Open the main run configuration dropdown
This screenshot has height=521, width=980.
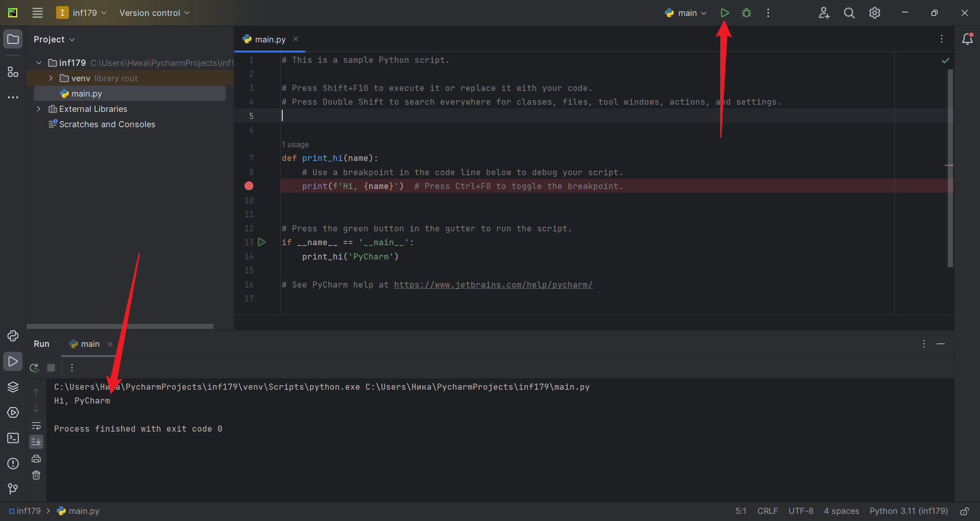(685, 13)
